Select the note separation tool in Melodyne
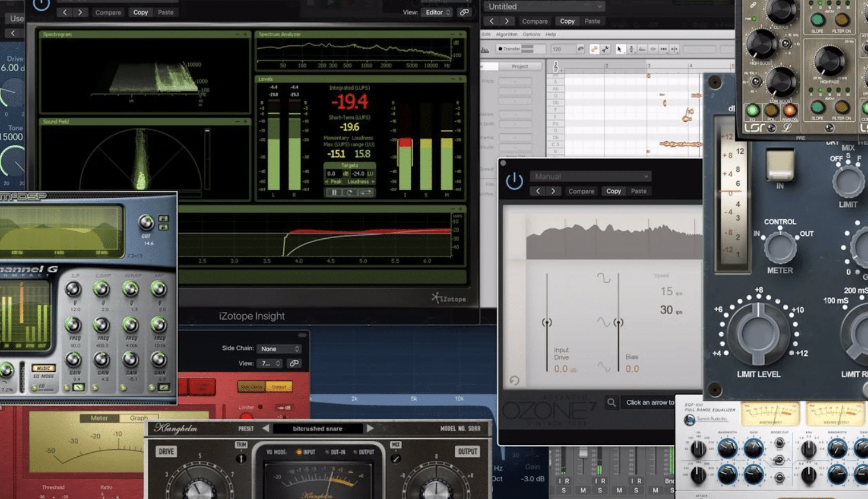Screen dimensions: 868x499 [674, 49]
